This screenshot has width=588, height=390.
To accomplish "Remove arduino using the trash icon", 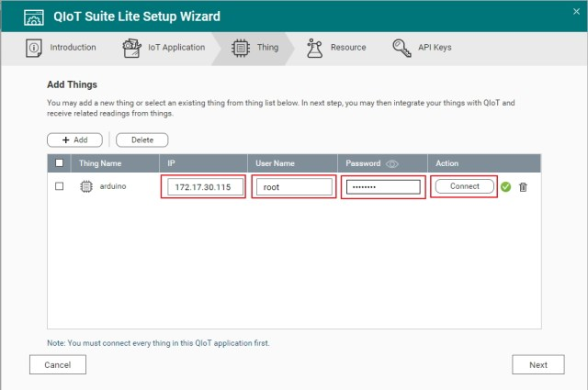I will point(524,187).
